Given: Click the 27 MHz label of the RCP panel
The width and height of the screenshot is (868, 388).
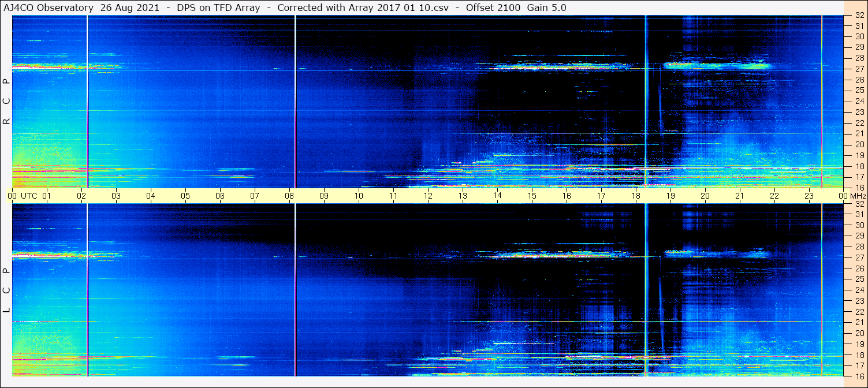Looking at the screenshot, I should 859,69.
